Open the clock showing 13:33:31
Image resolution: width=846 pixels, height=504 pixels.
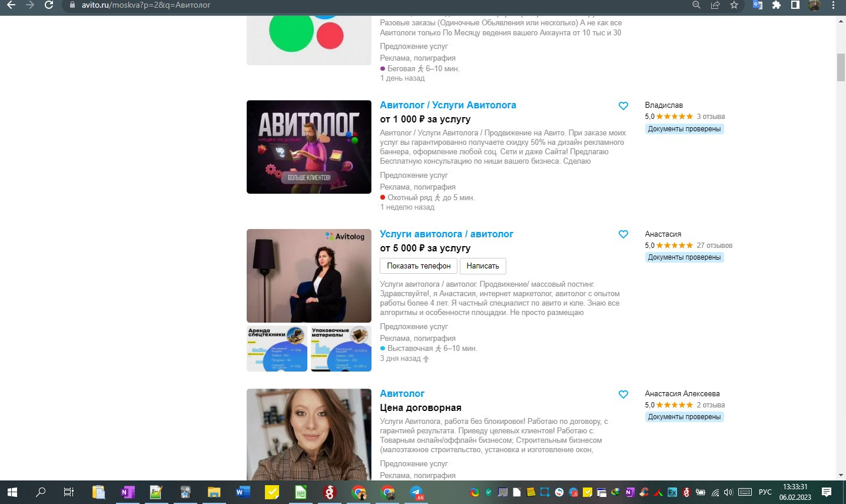point(795,492)
